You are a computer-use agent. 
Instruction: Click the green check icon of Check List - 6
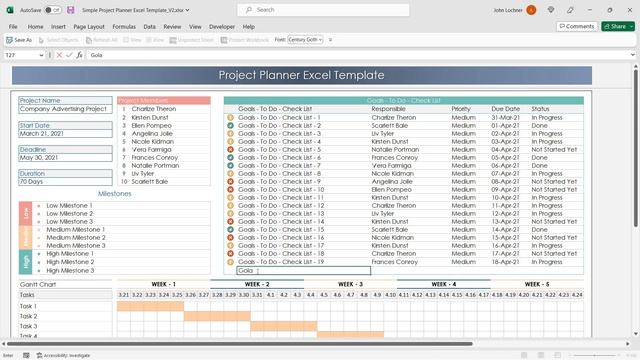230,158
